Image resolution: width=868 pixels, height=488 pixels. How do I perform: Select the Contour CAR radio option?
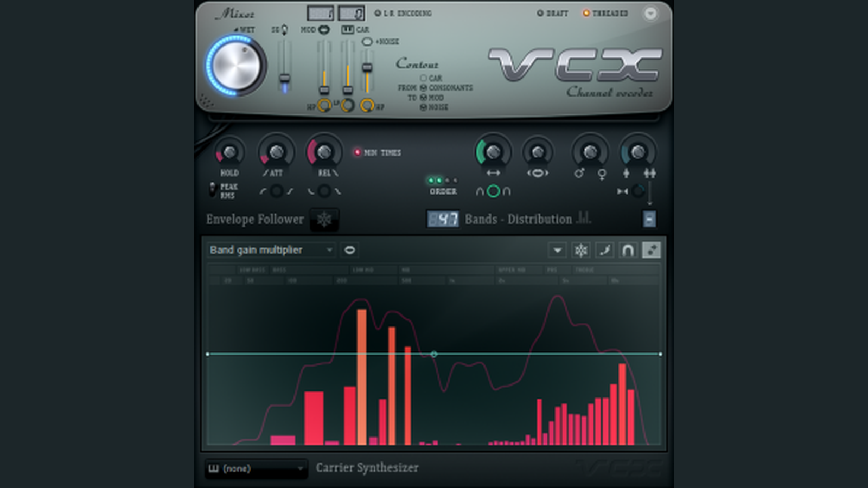423,78
